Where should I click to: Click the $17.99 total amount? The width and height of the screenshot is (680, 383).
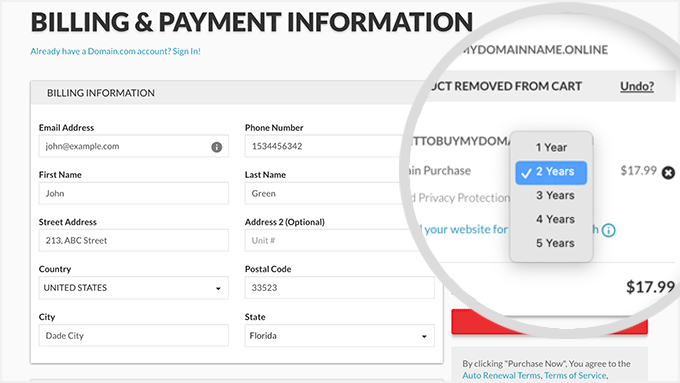point(650,287)
